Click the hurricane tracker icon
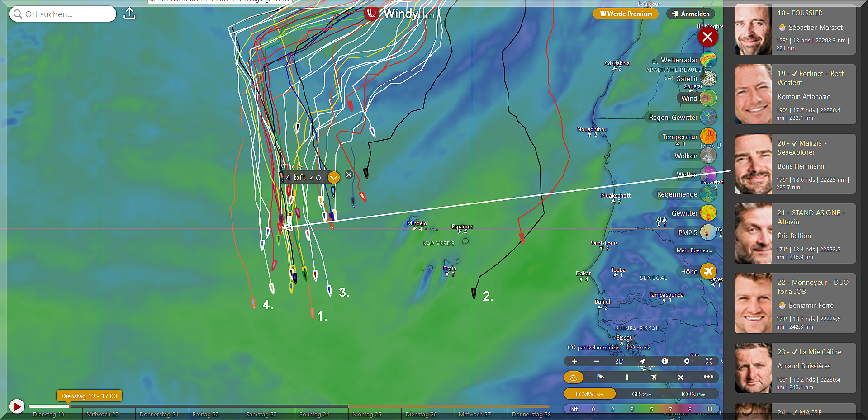The image size is (868, 420). (687, 361)
